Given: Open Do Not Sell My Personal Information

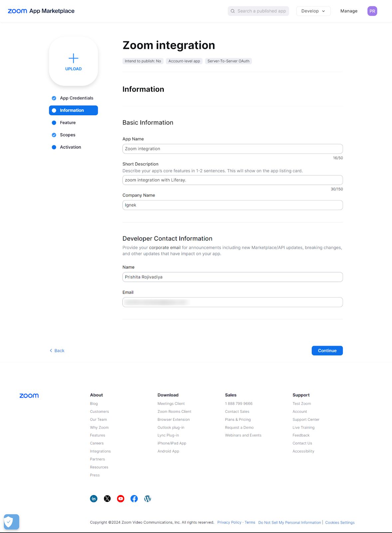Looking at the screenshot, I should pyautogui.click(x=290, y=523).
